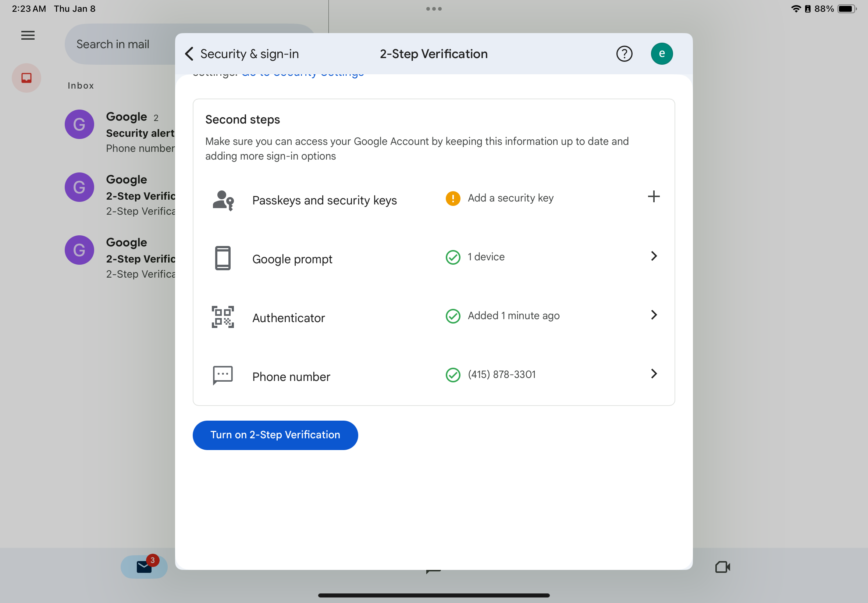Click the orange warning icon

(x=453, y=198)
